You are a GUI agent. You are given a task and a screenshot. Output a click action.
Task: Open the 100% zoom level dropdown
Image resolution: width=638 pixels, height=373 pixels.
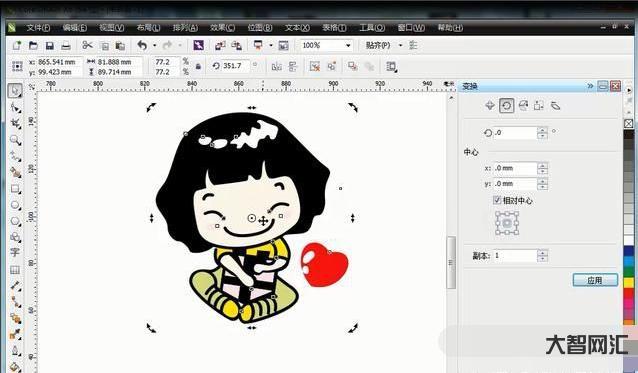(348, 46)
